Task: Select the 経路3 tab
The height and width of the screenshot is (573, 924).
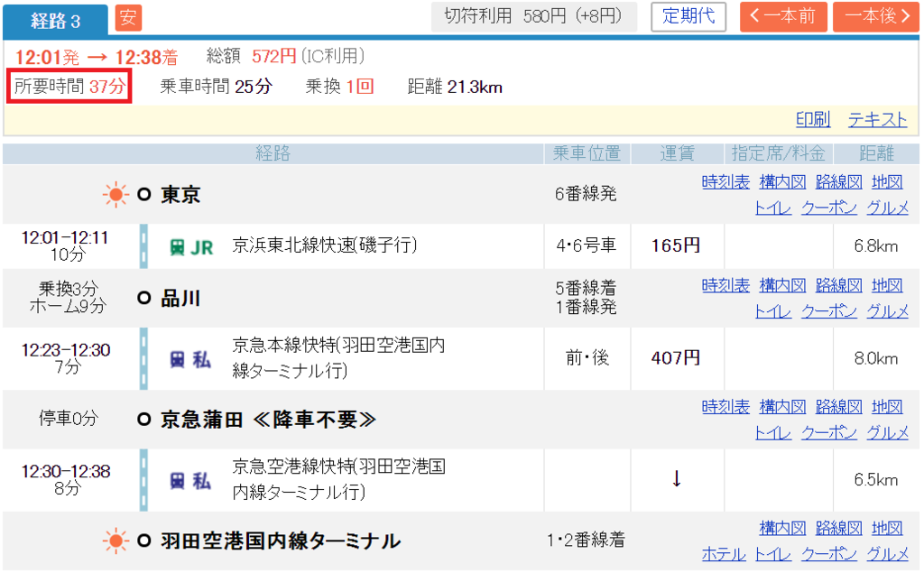Action: coord(55,21)
